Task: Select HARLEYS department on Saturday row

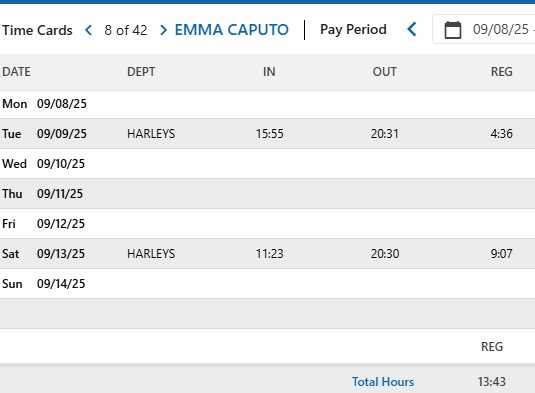Action: pos(151,254)
